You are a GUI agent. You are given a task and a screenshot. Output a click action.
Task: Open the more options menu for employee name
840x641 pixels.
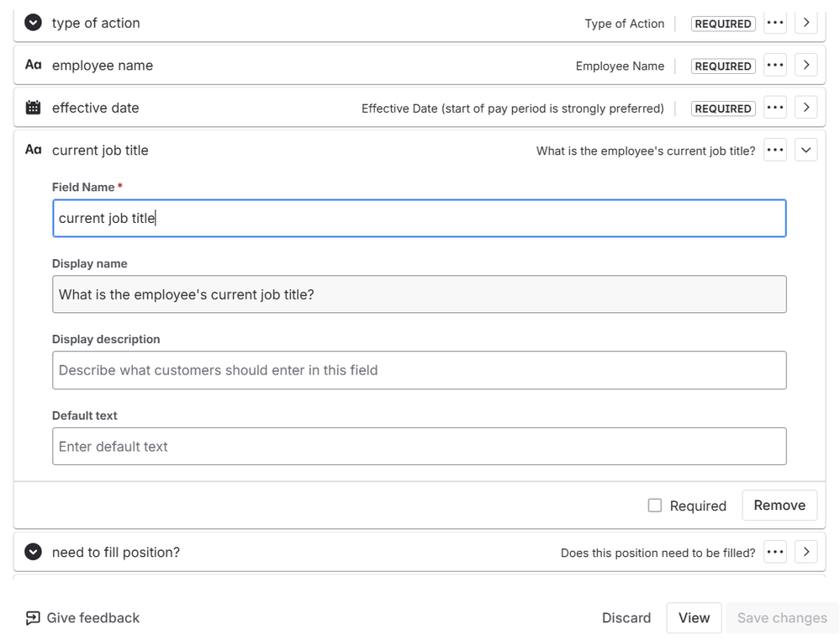[x=774, y=65]
